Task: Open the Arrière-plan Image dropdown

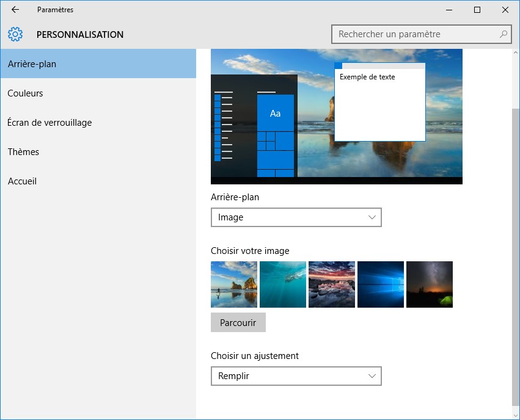Action: [296, 217]
